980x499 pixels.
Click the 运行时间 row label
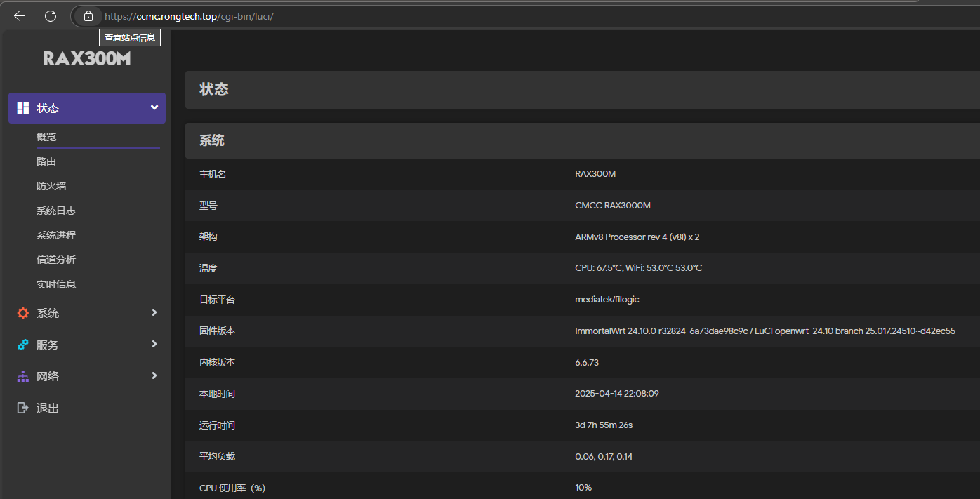click(x=218, y=425)
